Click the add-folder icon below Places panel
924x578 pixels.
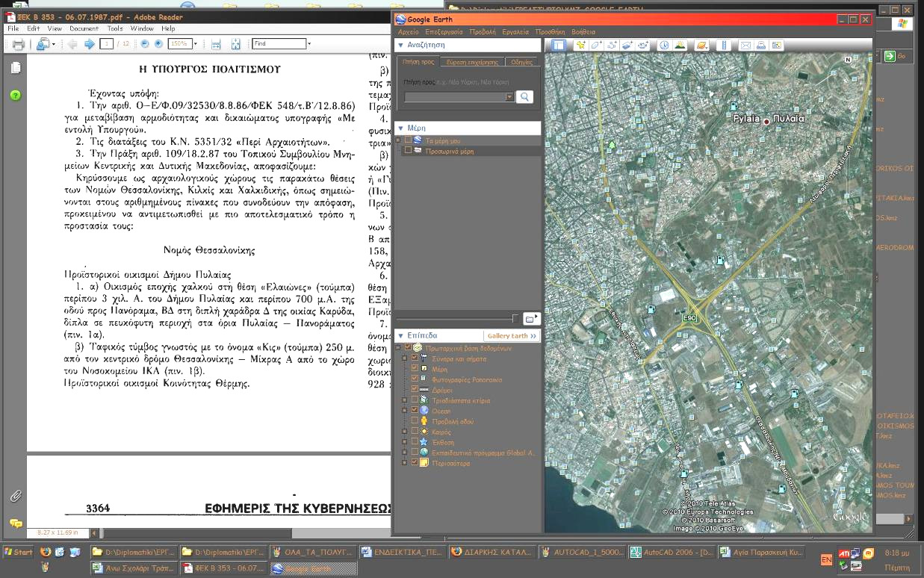[531, 319]
